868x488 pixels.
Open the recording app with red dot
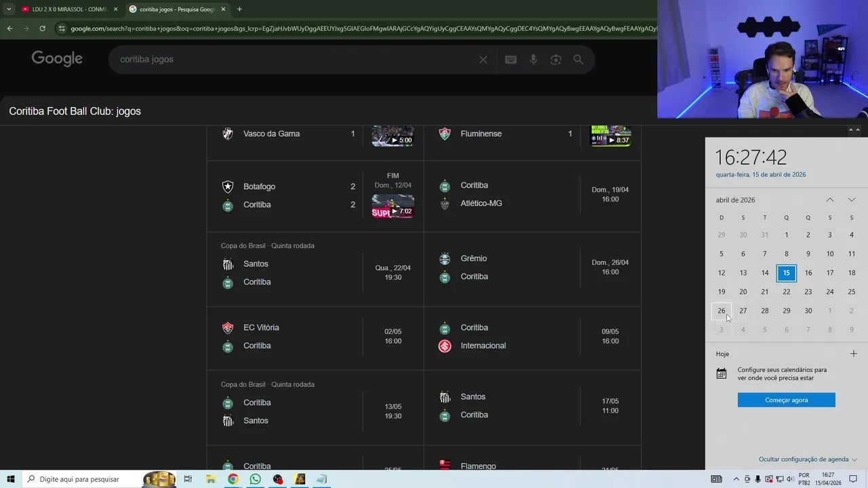(277, 479)
